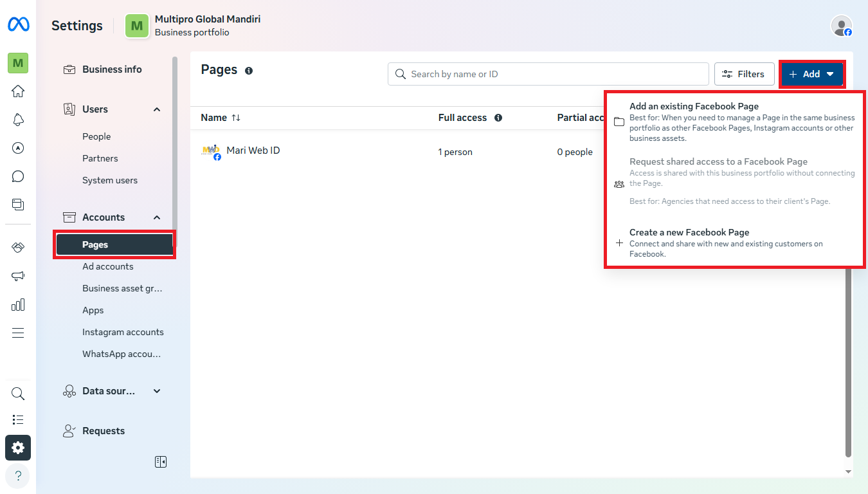Screen dimensions: 868x494
Task: Click the question mark help icon
Action: pyautogui.click(x=18, y=476)
